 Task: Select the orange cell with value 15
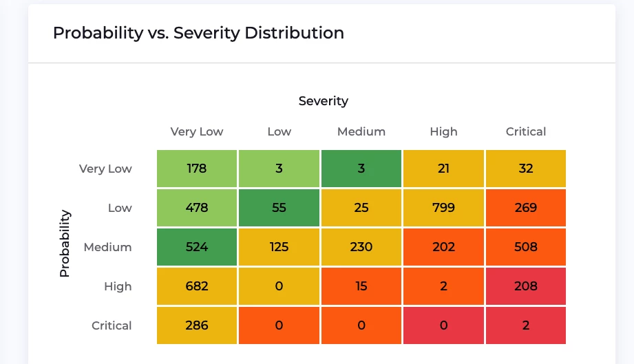361,286
